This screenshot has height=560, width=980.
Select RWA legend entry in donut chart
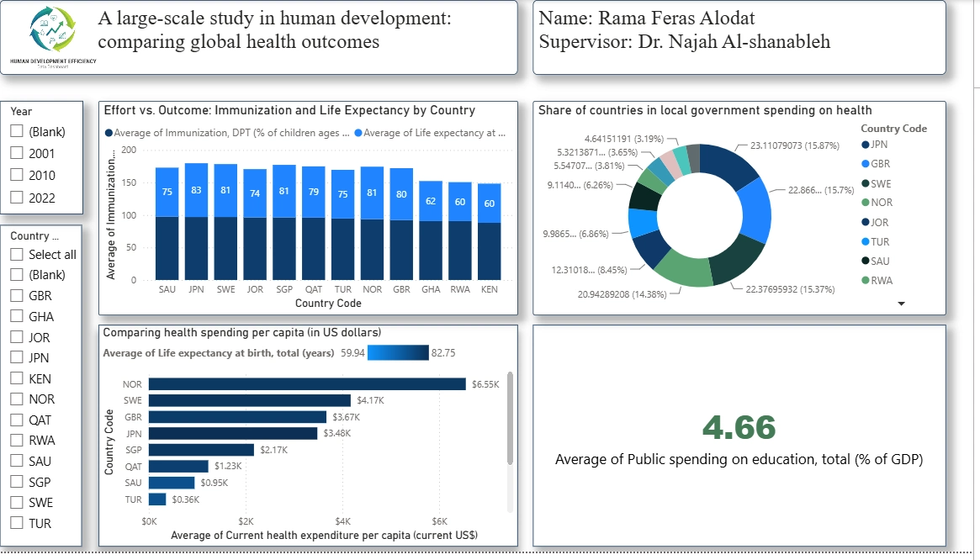pyautogui.click(x=877, y=281)
